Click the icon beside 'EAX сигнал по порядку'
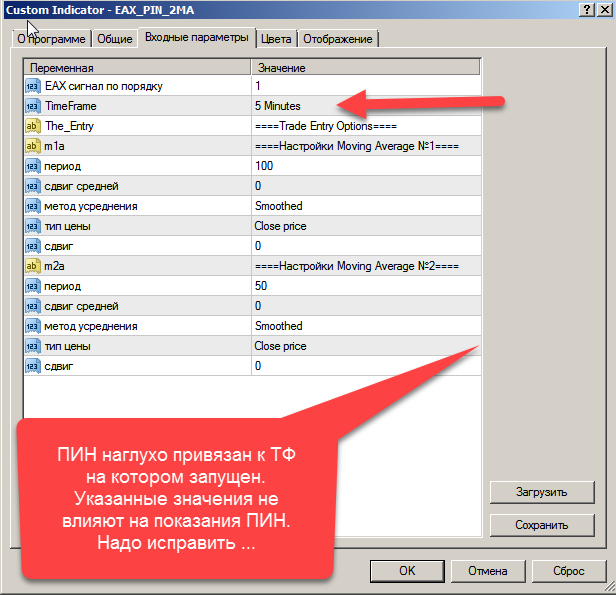 coord(33,86)
